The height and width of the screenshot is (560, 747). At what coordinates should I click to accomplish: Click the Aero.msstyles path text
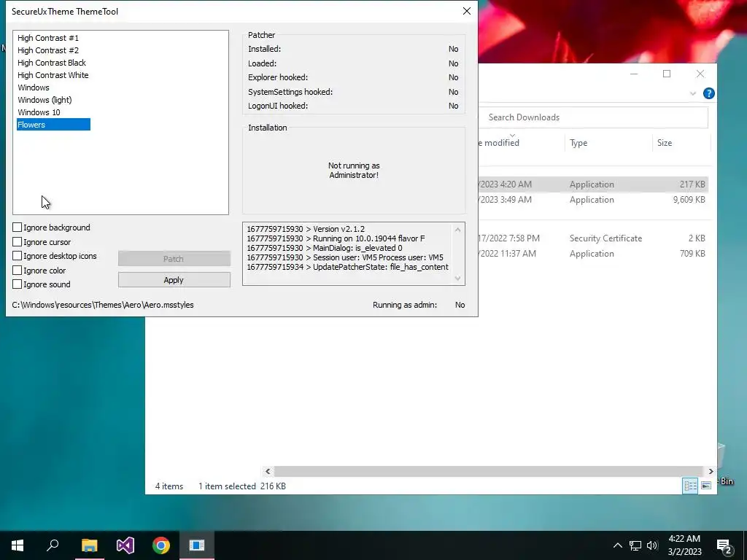103,305
